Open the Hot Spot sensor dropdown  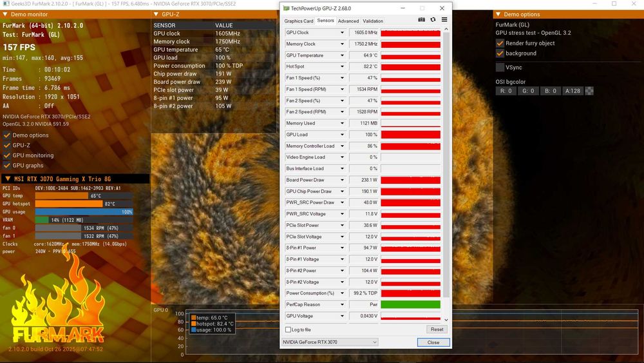tap(342, 66)
